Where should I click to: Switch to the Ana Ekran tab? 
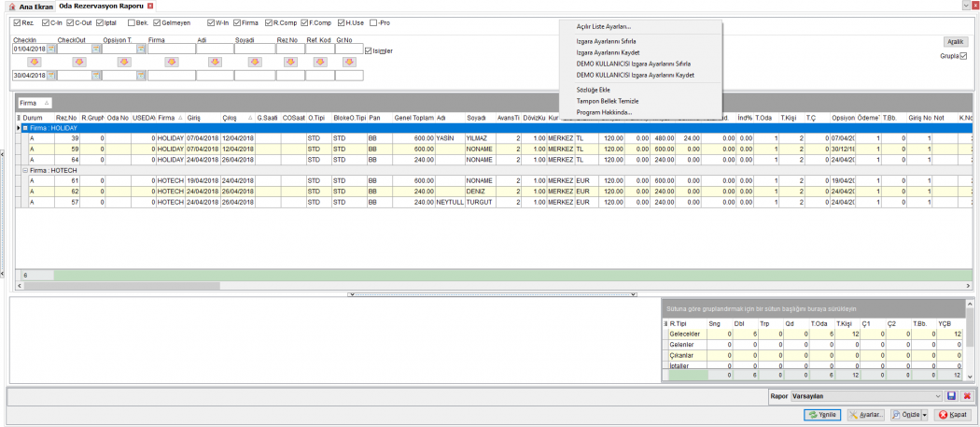pyautogui.click(x=29, y=6)
